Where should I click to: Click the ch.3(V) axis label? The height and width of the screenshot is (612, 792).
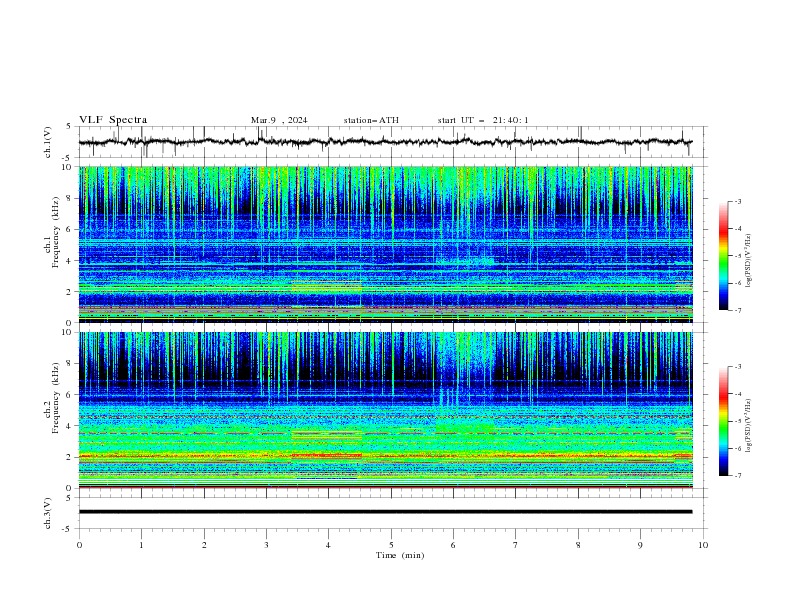48,513
